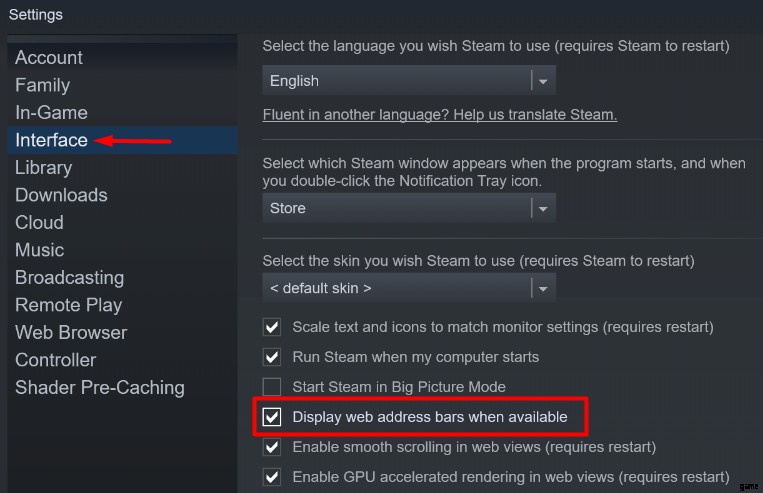Image resolution: width=763 pixels, height=493 pixels.
Task: Switch to the Broadcasting settings
Action: coord(69,278)
